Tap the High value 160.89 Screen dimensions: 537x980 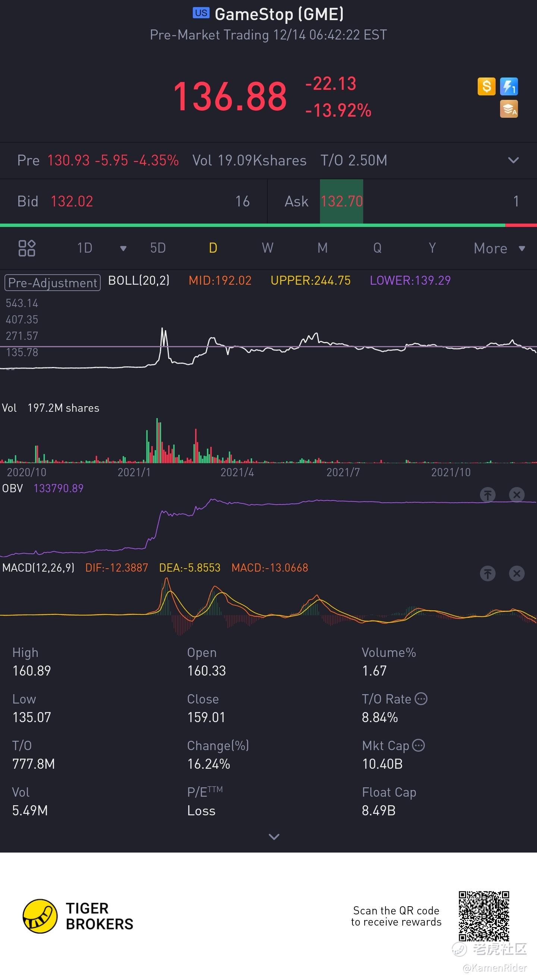[32, 670]
